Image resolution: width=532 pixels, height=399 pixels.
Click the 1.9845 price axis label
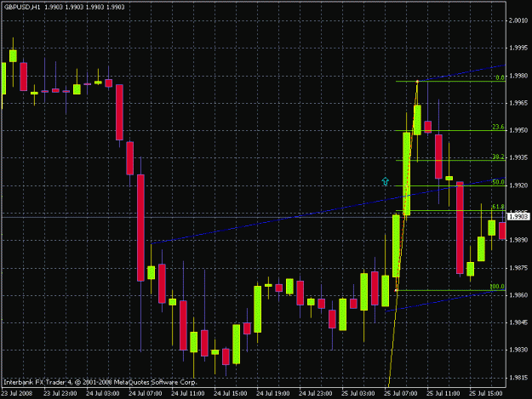518,322
